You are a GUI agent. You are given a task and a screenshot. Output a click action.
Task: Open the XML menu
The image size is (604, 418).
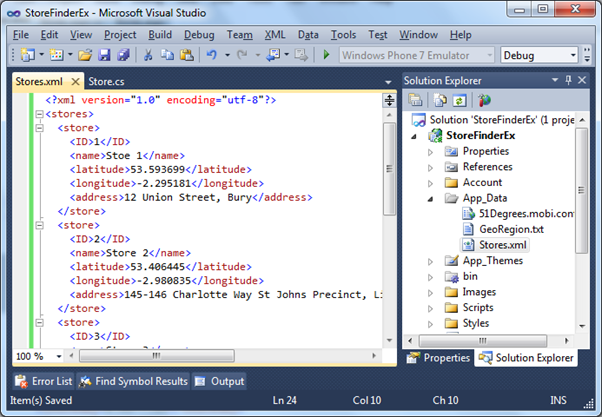[x=275, y=35]
